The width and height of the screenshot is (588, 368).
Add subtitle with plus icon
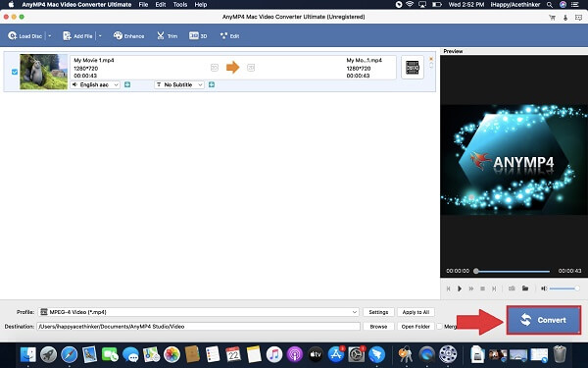(212, 84)
